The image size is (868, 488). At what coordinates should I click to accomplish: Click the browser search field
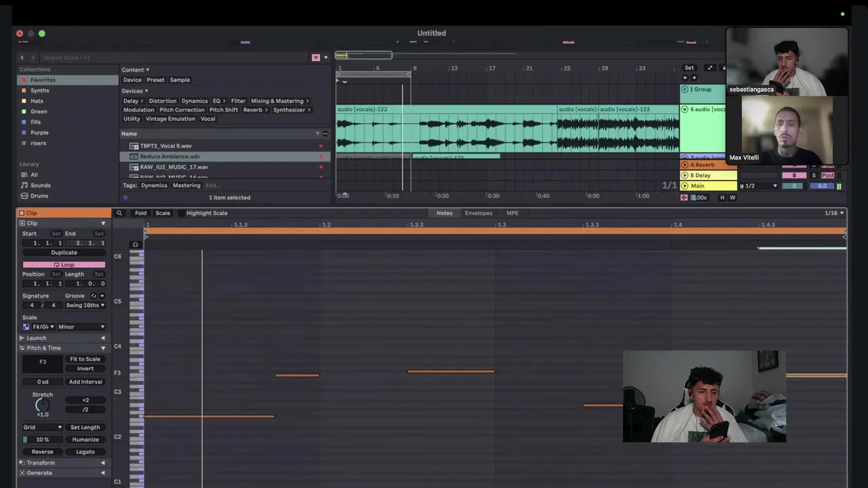173,58
